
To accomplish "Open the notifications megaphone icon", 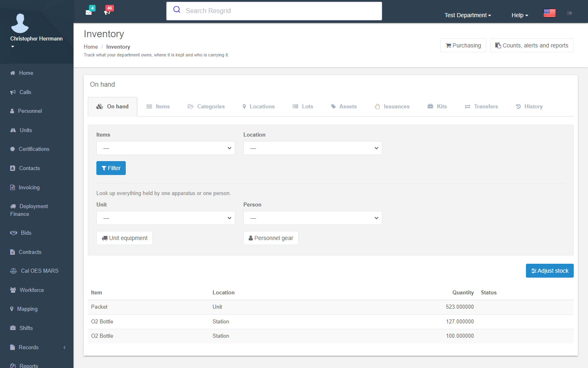I will [x=107, y=12].
